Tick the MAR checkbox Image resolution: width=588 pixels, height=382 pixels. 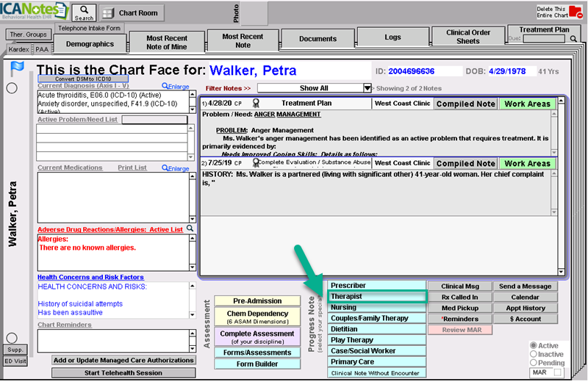[558, 372]
